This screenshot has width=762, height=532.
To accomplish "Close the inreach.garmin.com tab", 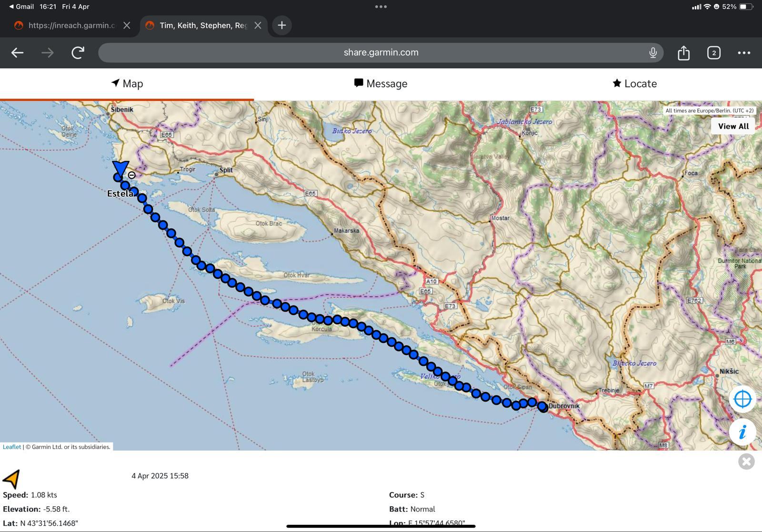I will click(127, 25).
